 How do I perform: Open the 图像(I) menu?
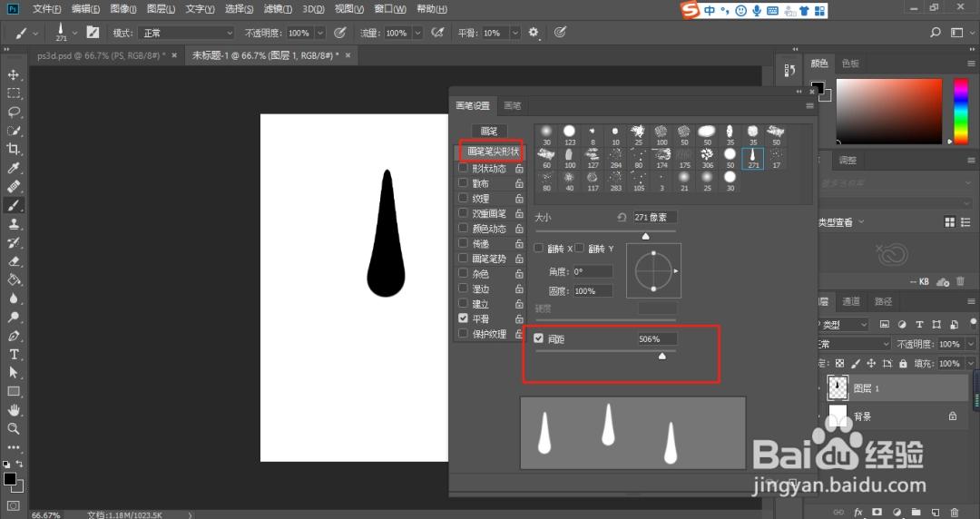pos(122,9)
